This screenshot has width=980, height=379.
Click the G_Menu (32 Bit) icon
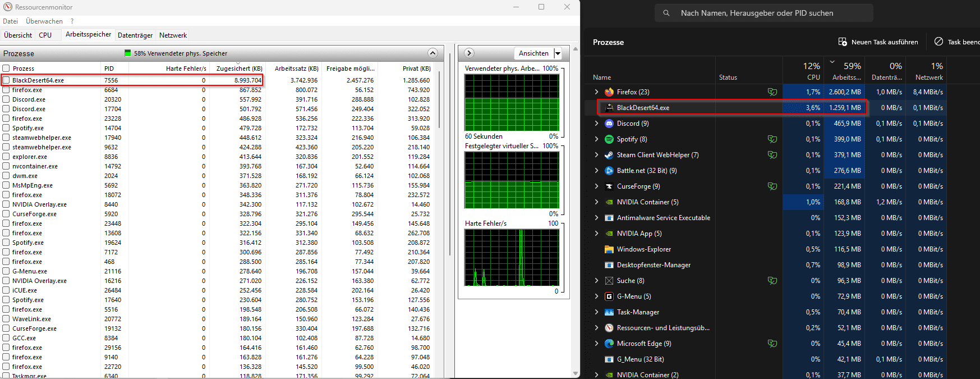(609, 359)
